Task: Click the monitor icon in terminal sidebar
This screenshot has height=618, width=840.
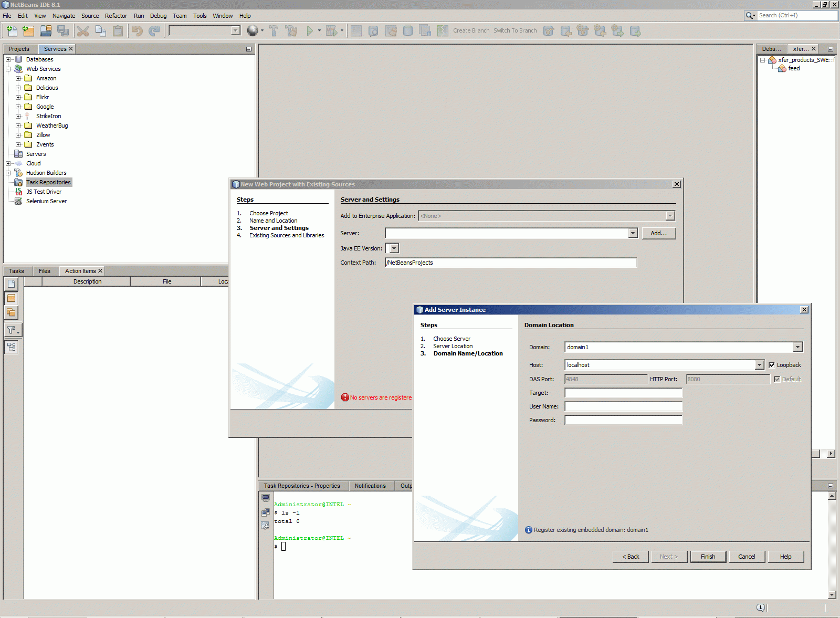Action: coord(266,498)
